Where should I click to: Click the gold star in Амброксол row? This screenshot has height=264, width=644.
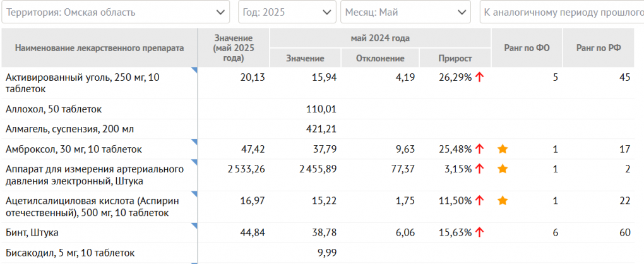503,149
